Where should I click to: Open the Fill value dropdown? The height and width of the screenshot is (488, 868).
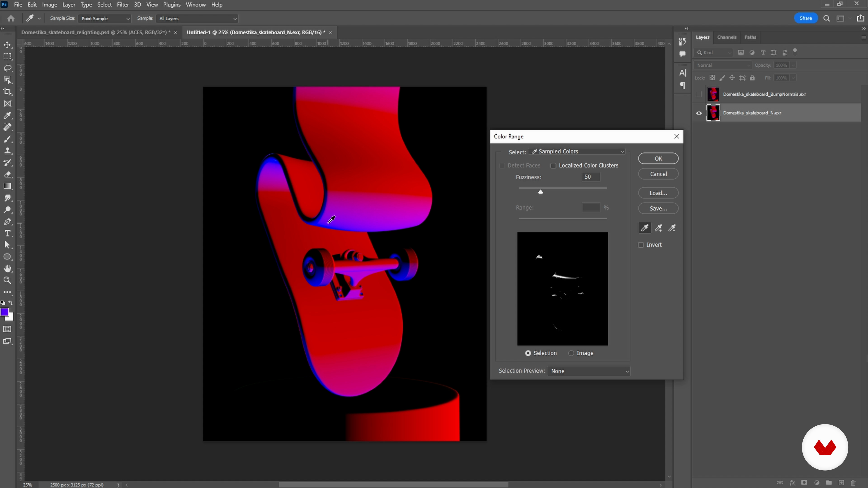click(x=793, y=78)
